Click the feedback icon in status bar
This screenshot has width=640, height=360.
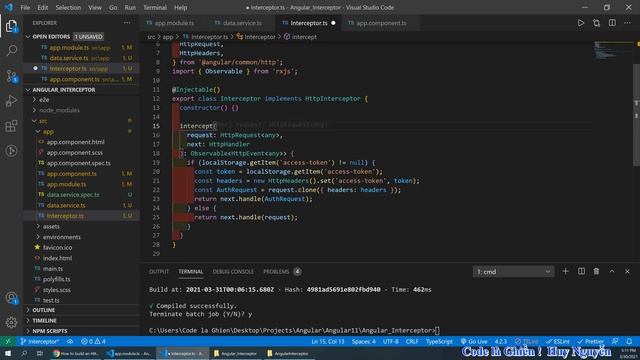[x=615, y=341]
